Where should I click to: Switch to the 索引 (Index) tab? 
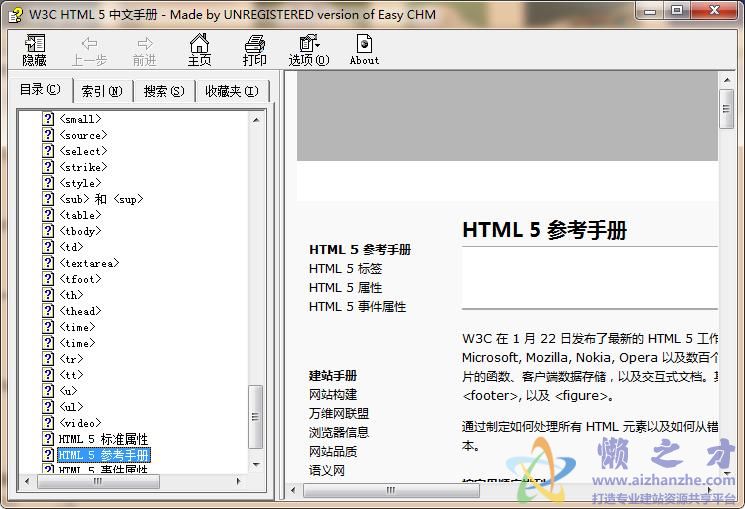tap(102, 91)
